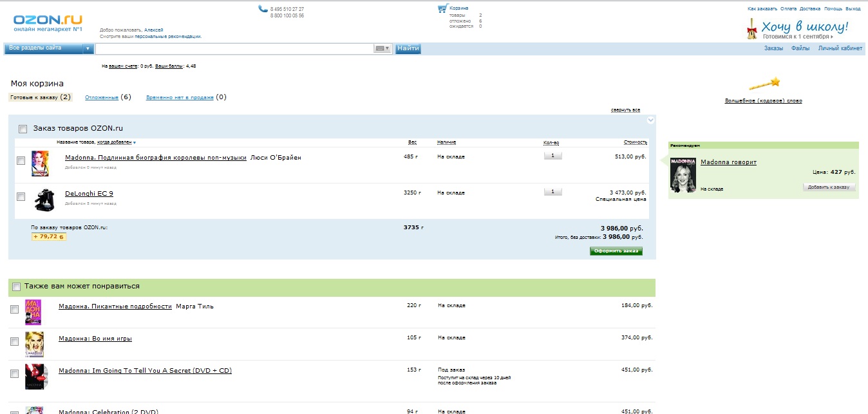Click the 'Найти' search button
This screenshot has width=868, height=414.
pyautogui.click(x=408, y=48)
